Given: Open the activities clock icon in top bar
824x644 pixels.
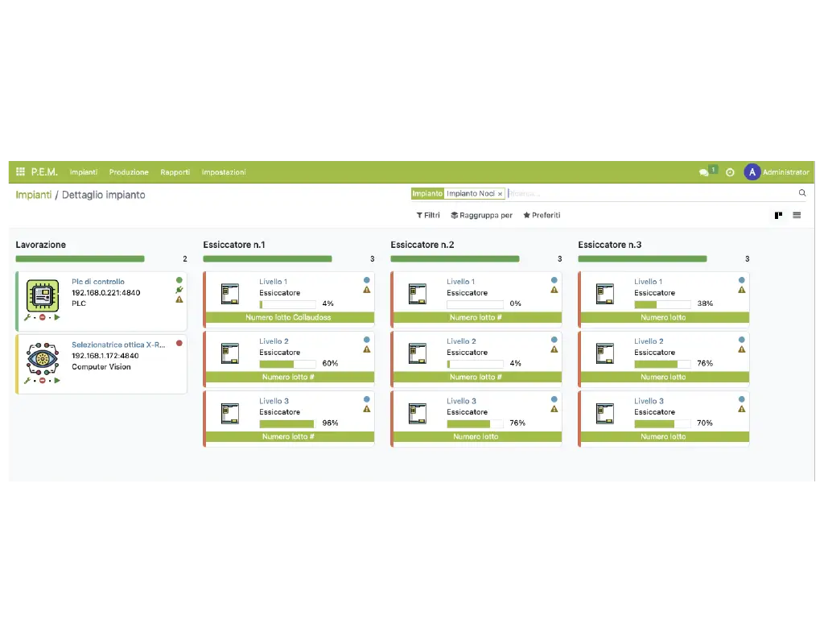Looking at the screenshot, I should tap(730, 172).
